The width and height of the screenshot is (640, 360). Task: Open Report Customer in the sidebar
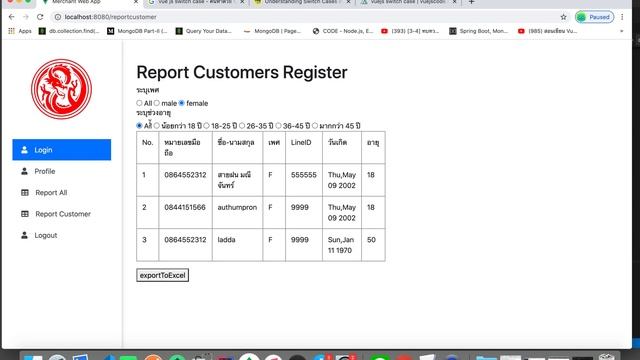click(62, 214)
